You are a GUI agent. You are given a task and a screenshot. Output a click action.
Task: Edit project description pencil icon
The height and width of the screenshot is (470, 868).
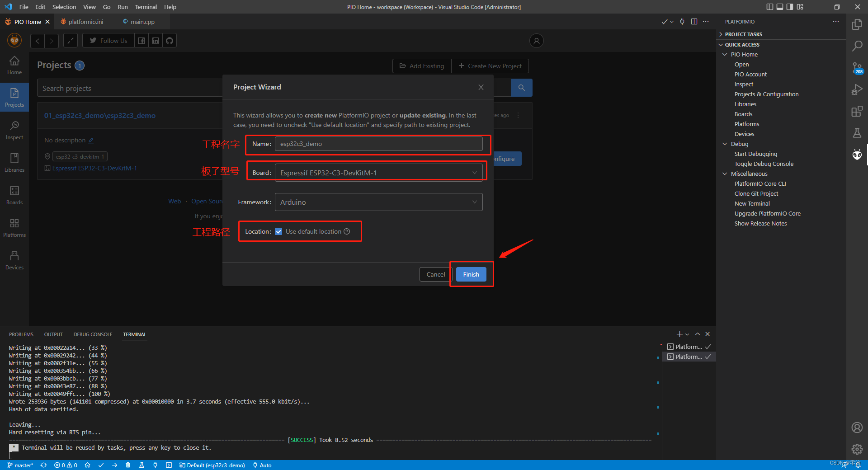[x=91, y=141]
